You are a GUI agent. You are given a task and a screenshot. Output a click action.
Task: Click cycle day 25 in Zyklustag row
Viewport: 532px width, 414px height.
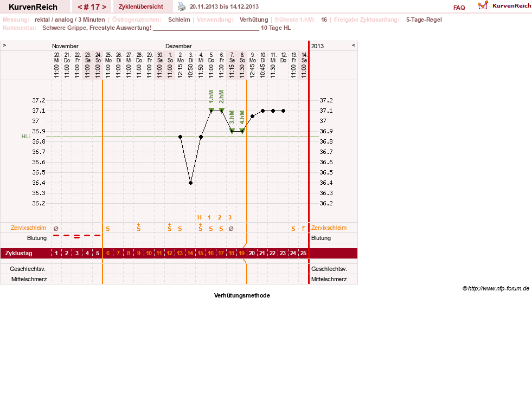point(303,253)
